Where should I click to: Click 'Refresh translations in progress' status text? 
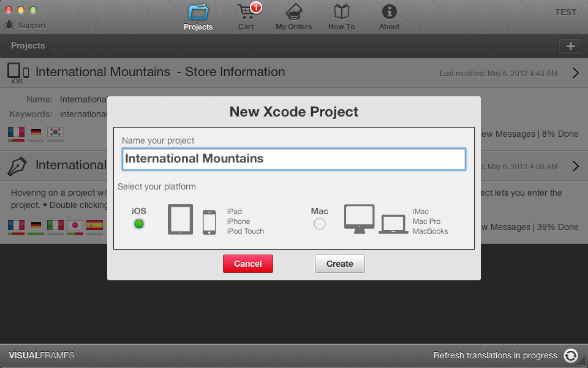[496, 355]
